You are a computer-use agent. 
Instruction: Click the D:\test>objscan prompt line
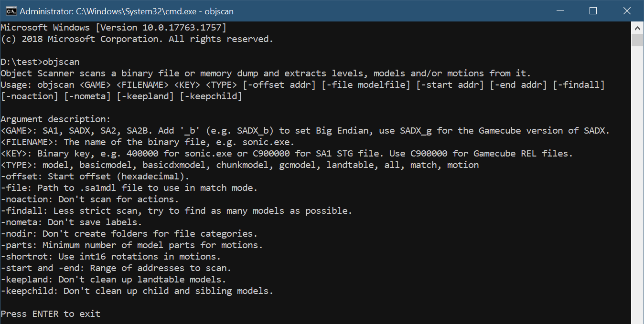point(40,62)
